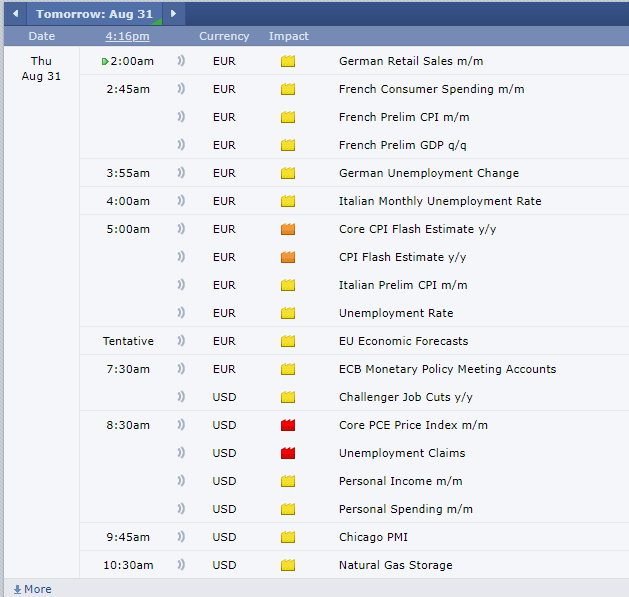Image resolution: width=629 pixels, height=597 pixels.
Task: Open the 4:16pm time settings link
Action: (127, 36)
